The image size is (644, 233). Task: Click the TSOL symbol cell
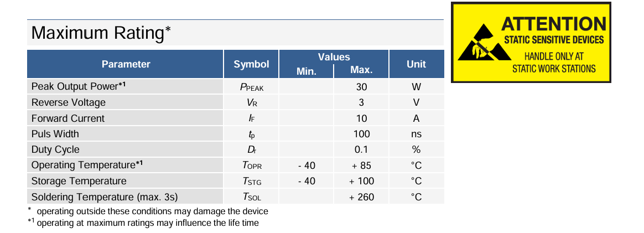251,197
